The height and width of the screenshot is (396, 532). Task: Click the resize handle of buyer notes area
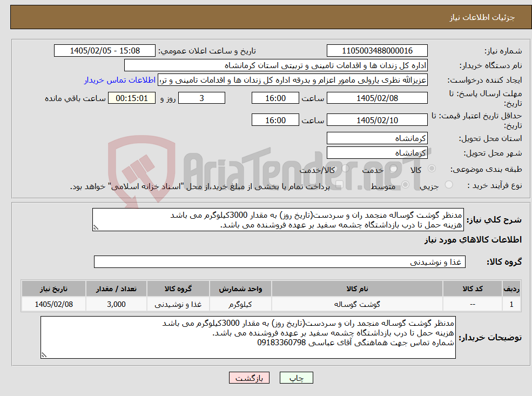44,355
